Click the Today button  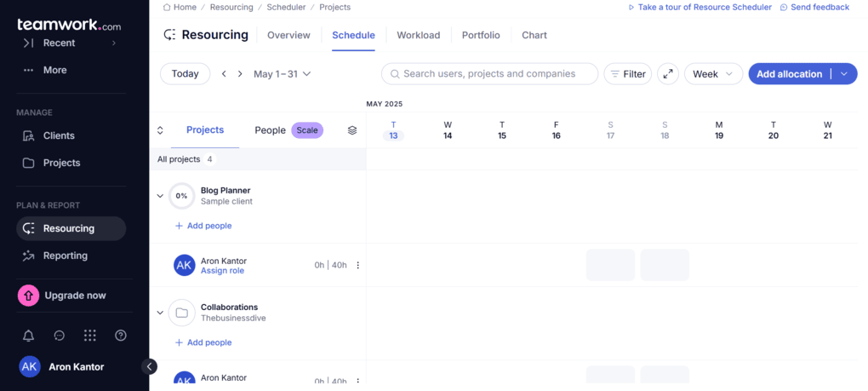point(185,73)
